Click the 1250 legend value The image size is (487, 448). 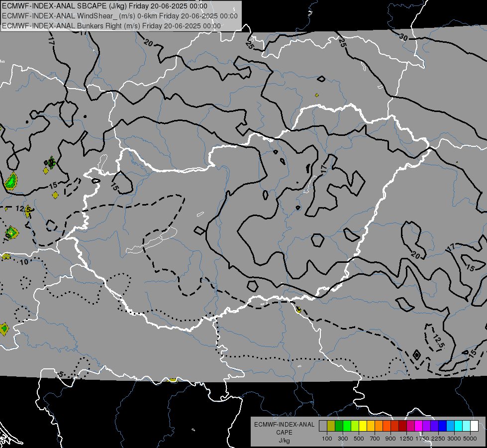[406, 439]
